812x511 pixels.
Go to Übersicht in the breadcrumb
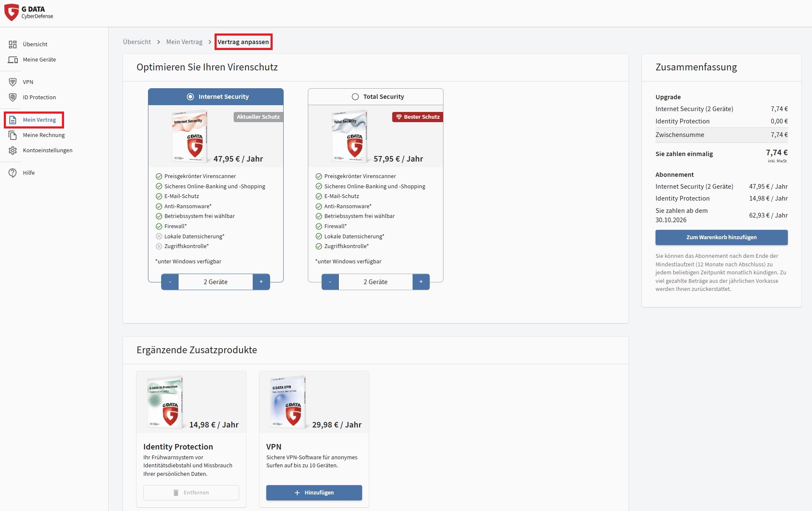coord(137,42)
